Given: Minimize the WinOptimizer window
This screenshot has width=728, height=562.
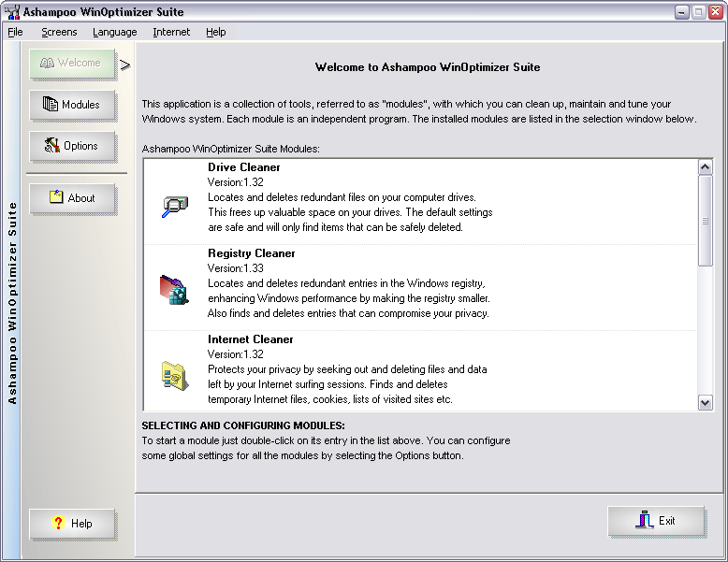Looking at the screenshot, I should tap(681, 12).
